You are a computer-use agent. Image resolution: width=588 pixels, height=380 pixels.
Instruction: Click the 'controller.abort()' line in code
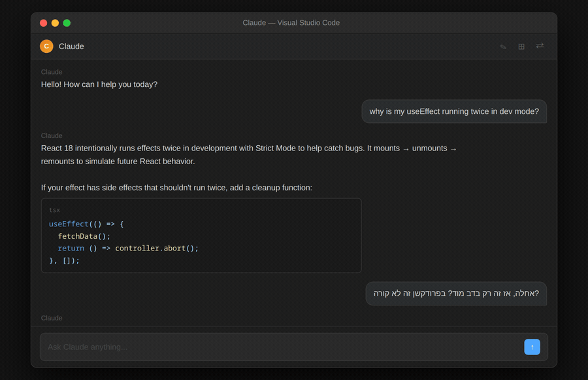128,248
